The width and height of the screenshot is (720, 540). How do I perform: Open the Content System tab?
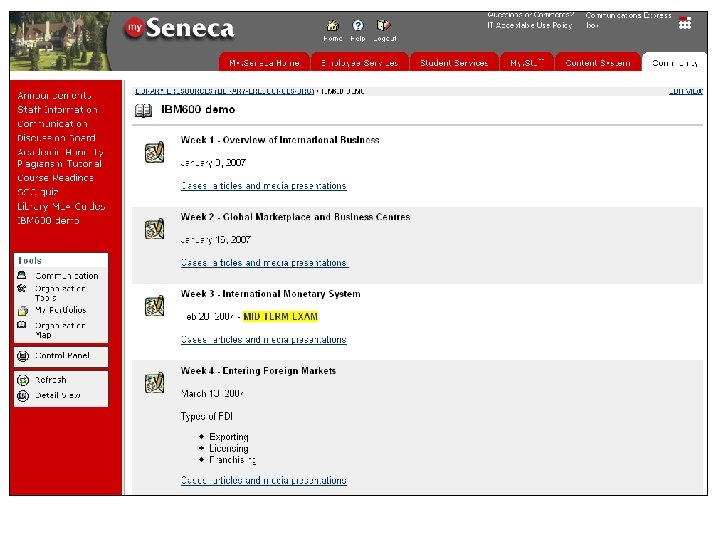click(598, 62)
